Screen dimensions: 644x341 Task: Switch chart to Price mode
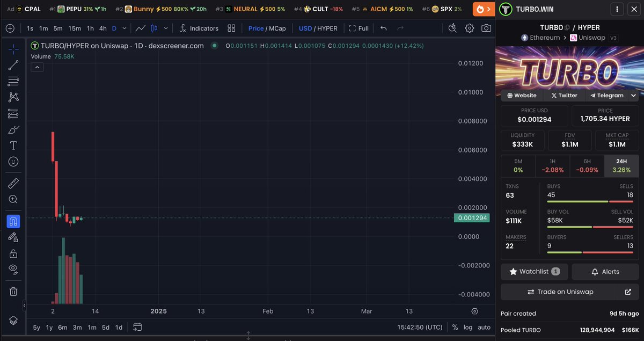click(256, 28)
